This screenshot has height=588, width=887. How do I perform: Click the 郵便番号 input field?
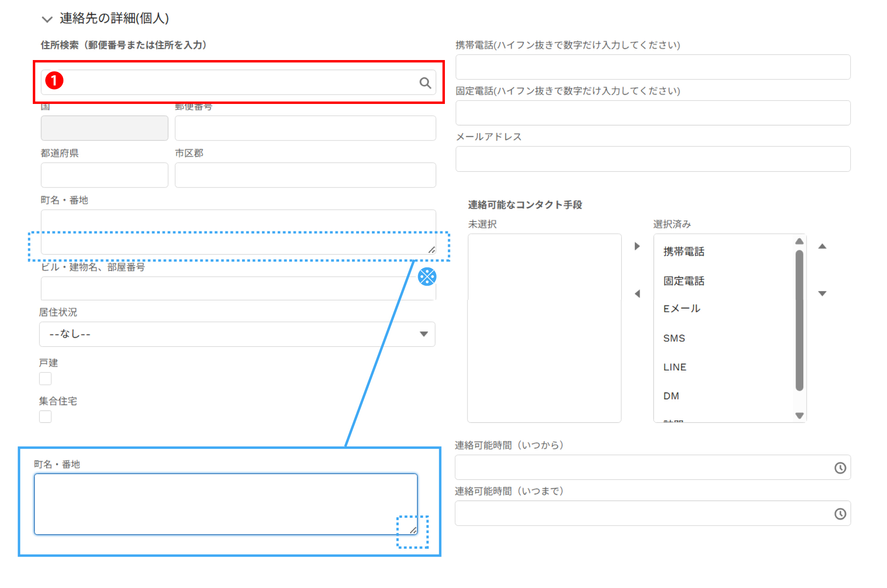tap(305, 128)
